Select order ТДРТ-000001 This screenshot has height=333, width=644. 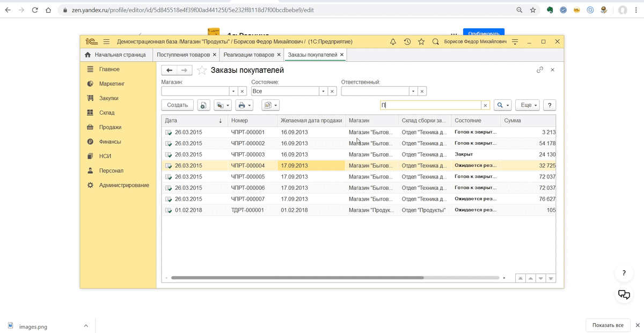pos(358,210)
